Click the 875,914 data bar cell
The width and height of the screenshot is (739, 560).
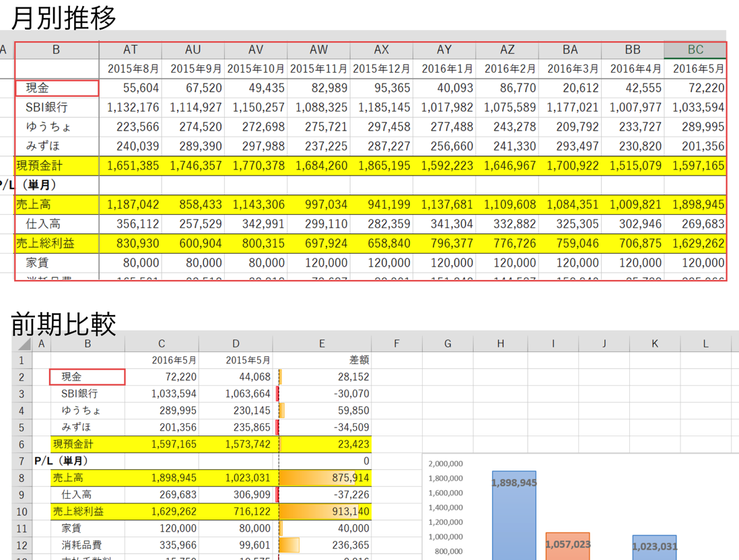point(324,478)
